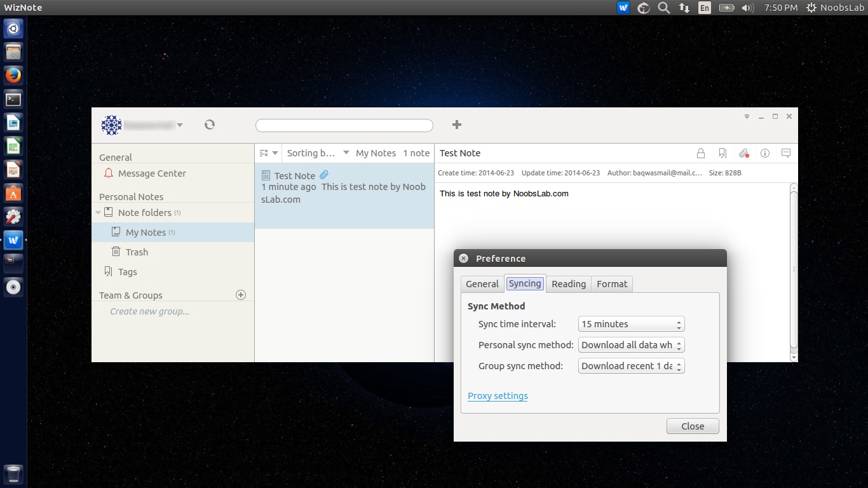
Task: Open LibreOffice Writer from the launcher
Action: (x=13, y=123)
